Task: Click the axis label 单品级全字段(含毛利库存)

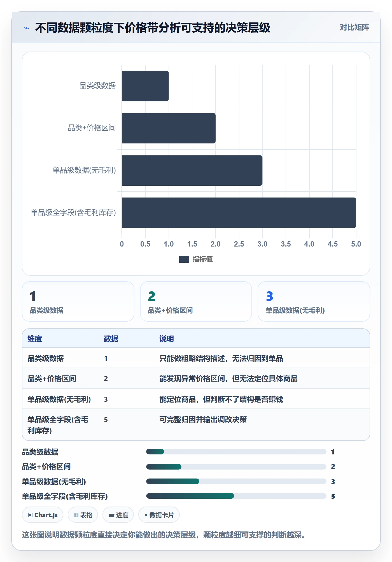Action: (73, 213)
